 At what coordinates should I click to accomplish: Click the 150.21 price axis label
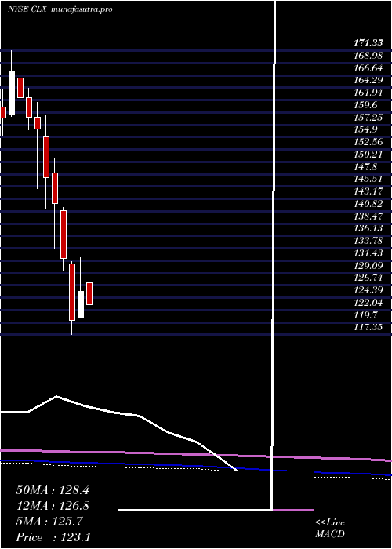[x=368, y=155]
